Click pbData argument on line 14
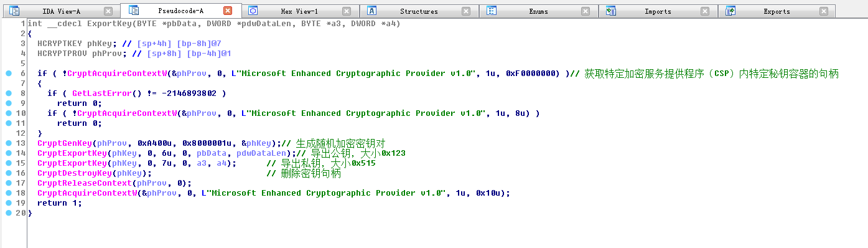 pyautogui.click(x=212, y=153)
